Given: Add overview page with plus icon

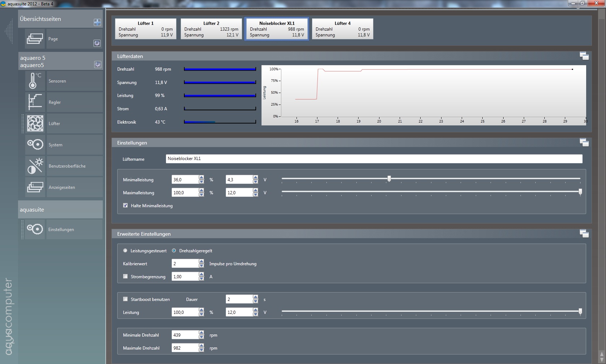Looking at the screenshot, I should pyautogui.click(x=97, y=22).
